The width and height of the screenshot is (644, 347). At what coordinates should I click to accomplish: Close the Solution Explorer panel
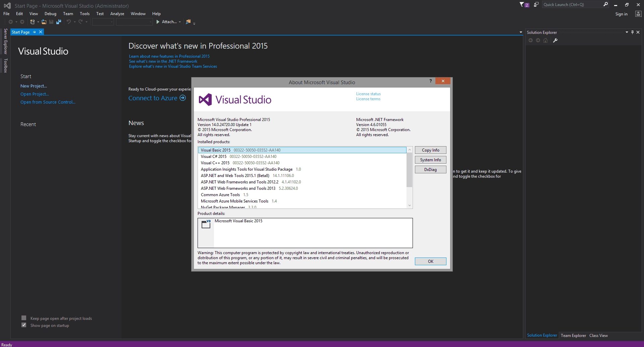click(638, 32)
